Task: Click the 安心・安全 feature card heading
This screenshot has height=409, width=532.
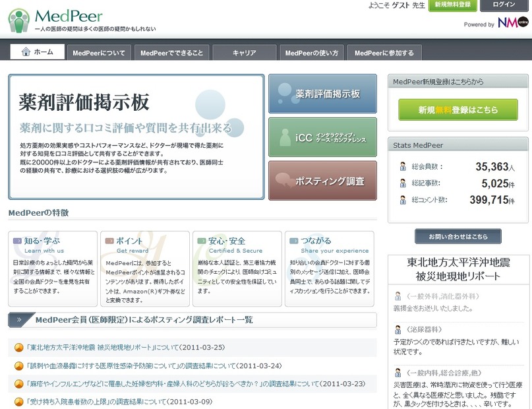Action: (227, 241)
